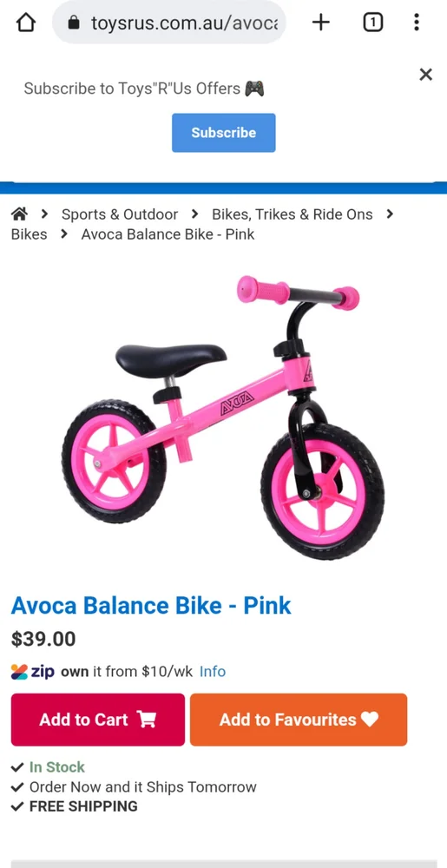Open Bikes, Trikes & Ride Ons breadcrumb
Viewport: 447px width, 868px height.
click(293, 214)
